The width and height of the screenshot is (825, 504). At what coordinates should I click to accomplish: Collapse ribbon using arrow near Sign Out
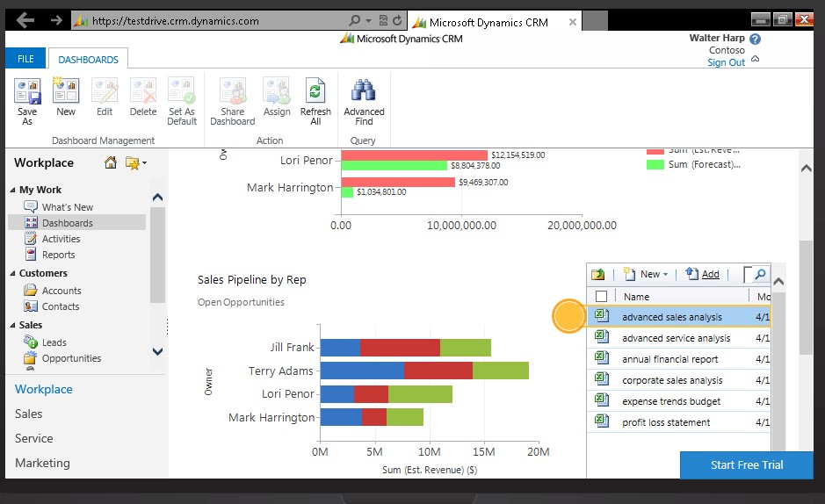coord(755,59)
